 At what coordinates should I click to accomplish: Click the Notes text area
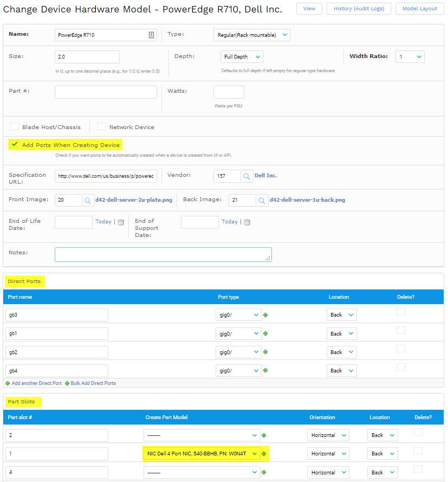164,254
